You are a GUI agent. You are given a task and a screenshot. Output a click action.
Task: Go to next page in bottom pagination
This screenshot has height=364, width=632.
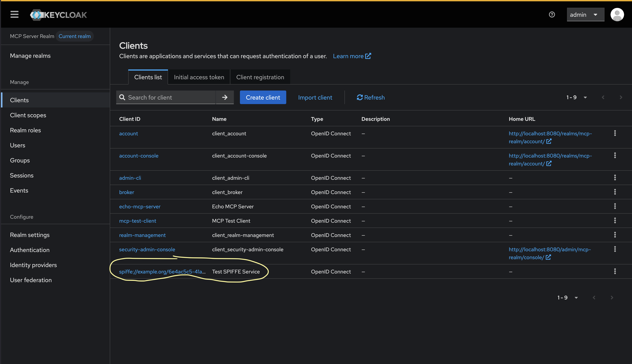(612, 298)
